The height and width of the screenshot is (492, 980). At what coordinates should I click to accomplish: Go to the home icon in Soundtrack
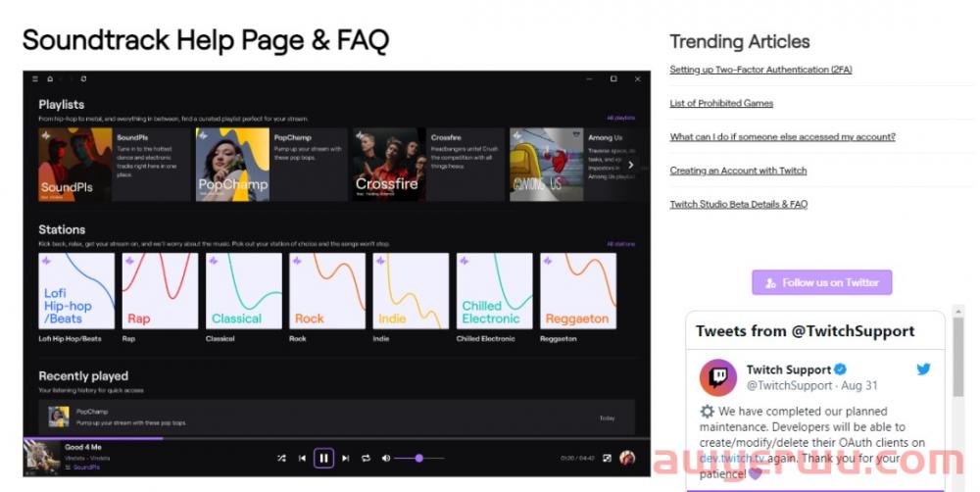50,79
